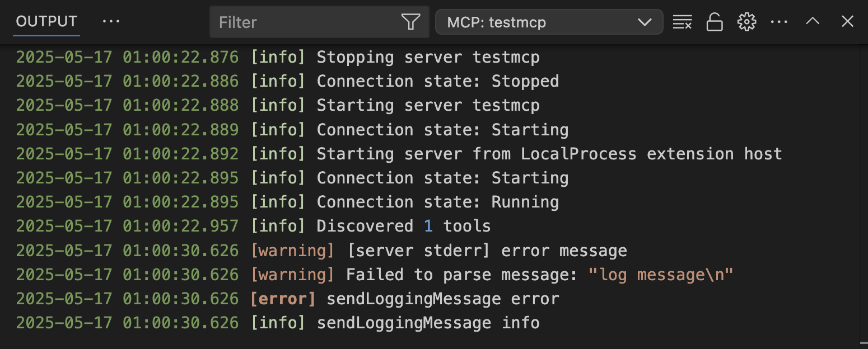
Task: Expand the MCP: testmcp channel dropdown
Action: [x=549, y=22]
